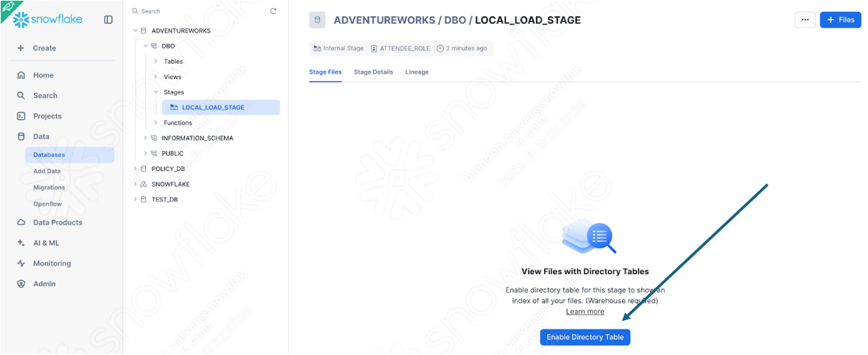
Task: Click the Internal Stage label
Action: point(343,49)
